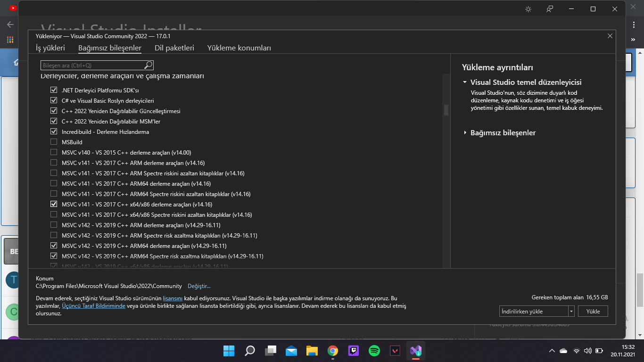Viewport: 644px width, 362px height.
Task: Uncheck MSVC v141 x64/x86 derleme araçları (v14.16)
Action: [53, 204]
